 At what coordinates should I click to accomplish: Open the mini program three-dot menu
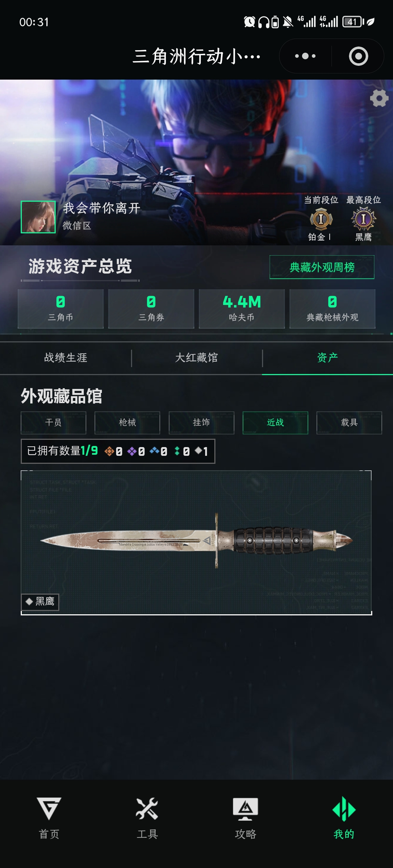click(305, 56)
